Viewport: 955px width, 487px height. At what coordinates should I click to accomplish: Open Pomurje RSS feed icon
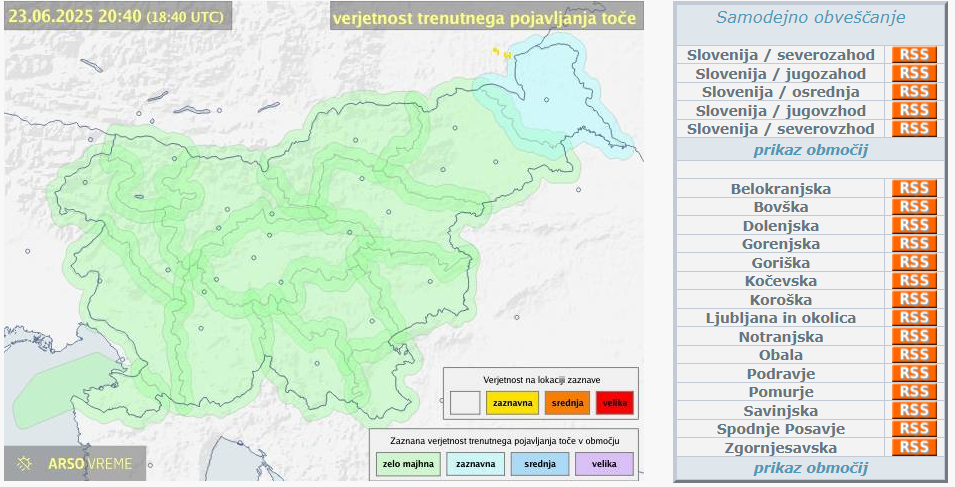click(x=914, y=392)
